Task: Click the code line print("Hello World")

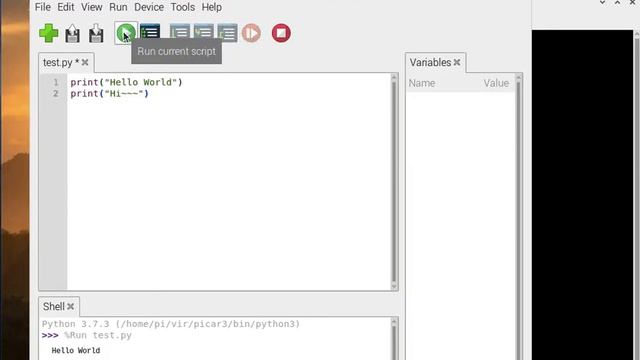Action: 126,82
